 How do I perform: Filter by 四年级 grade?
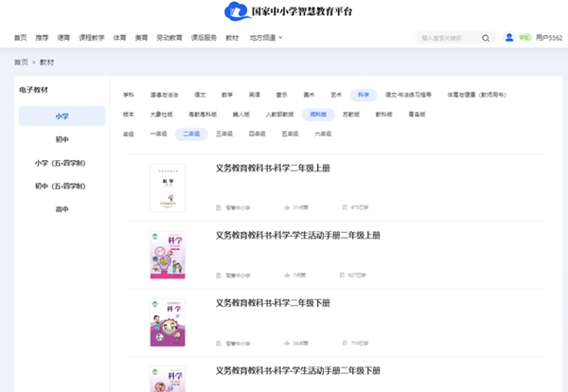257,134
